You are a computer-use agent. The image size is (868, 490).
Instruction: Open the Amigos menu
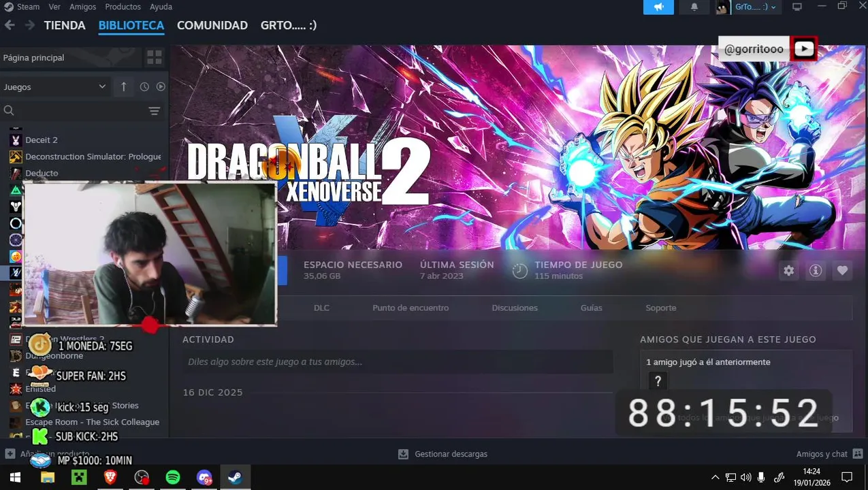82,7
